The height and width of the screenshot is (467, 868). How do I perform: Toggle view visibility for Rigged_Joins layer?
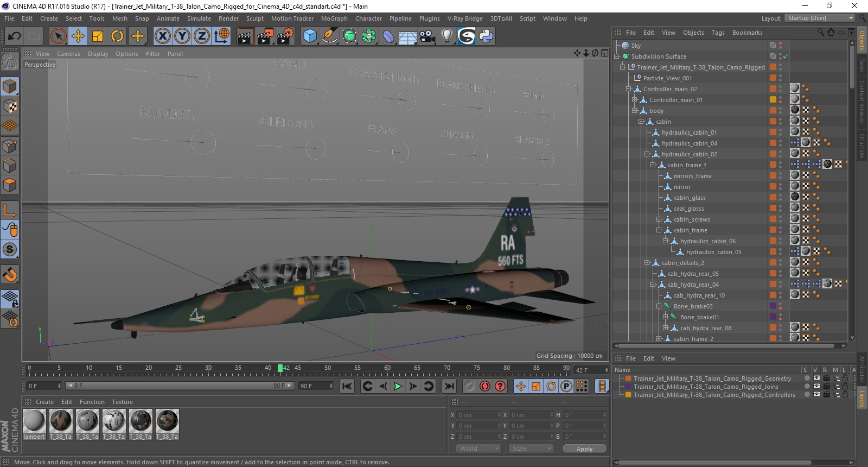pos(816,387)
